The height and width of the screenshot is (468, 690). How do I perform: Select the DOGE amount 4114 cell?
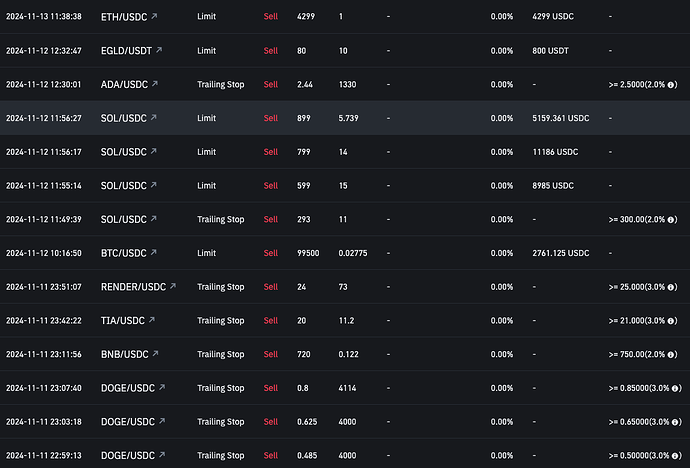point(347,388)
